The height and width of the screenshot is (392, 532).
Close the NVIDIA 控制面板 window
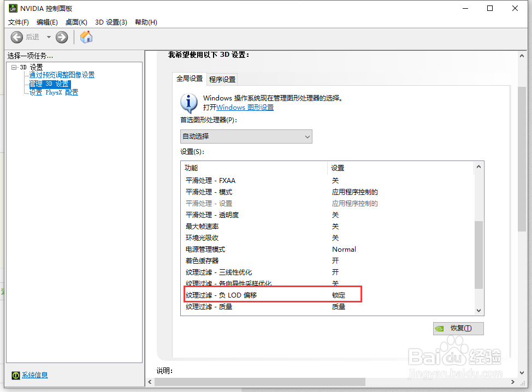point(515,8)
